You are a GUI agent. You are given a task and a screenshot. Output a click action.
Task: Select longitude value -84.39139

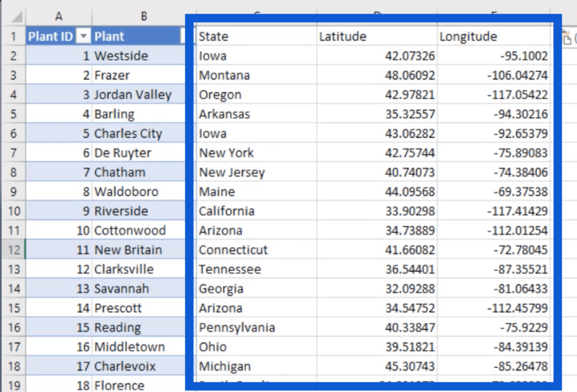[494, 347]
